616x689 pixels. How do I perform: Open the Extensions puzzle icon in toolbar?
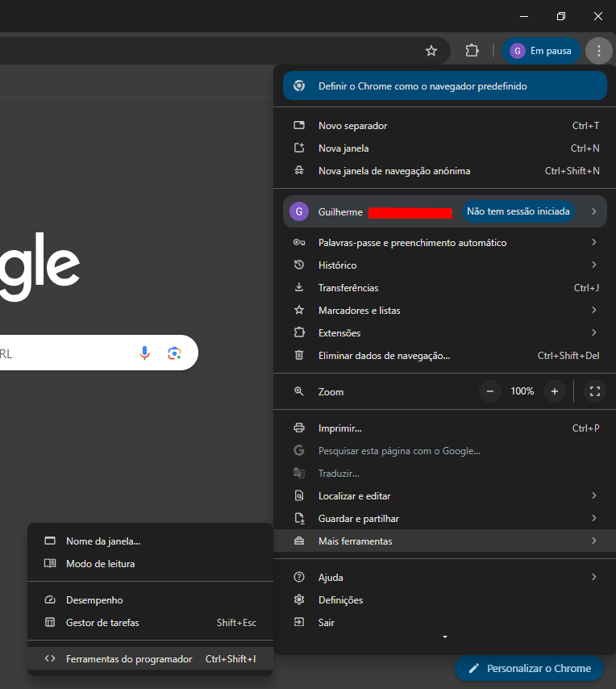[472, 51]
